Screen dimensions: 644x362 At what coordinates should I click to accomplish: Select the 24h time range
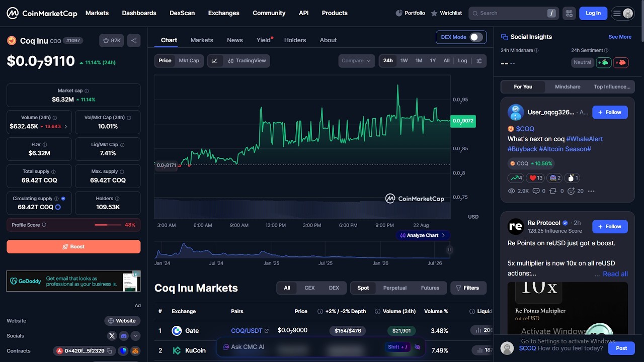[x=388, y=61]
